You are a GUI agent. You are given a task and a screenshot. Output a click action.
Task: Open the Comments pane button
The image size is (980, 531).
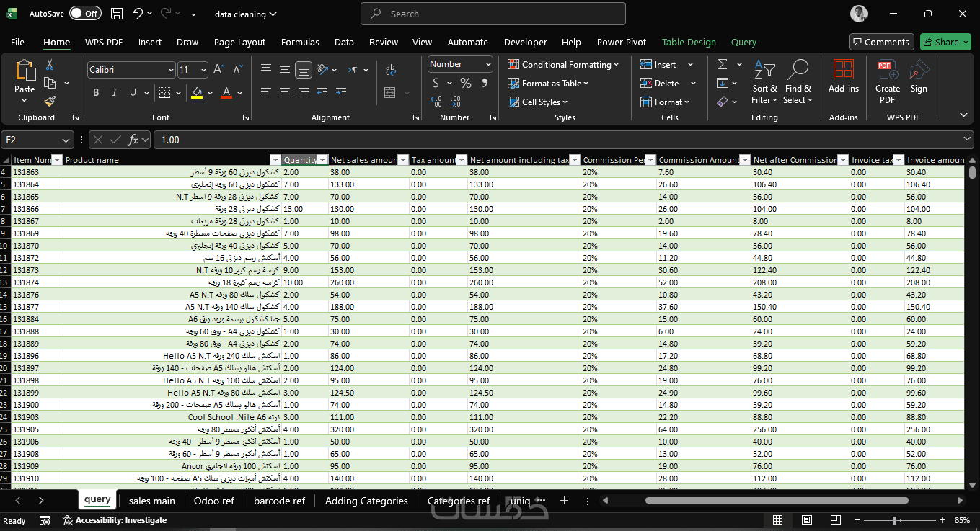coord(881,43)
